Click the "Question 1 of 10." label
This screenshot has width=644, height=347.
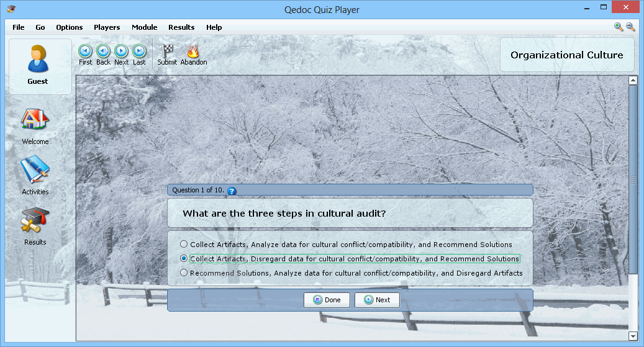[x=198, y=190]
